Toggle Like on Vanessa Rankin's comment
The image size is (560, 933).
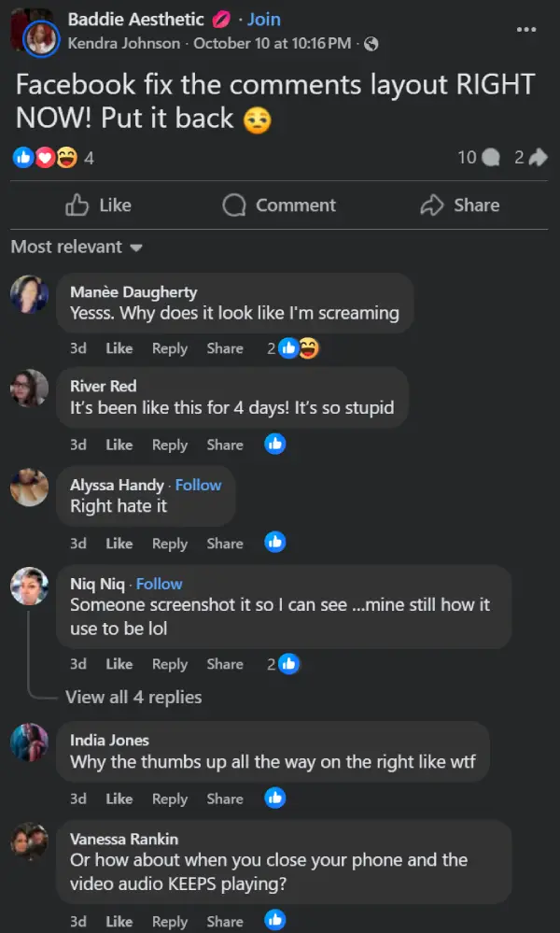click(x=119, y=922)
